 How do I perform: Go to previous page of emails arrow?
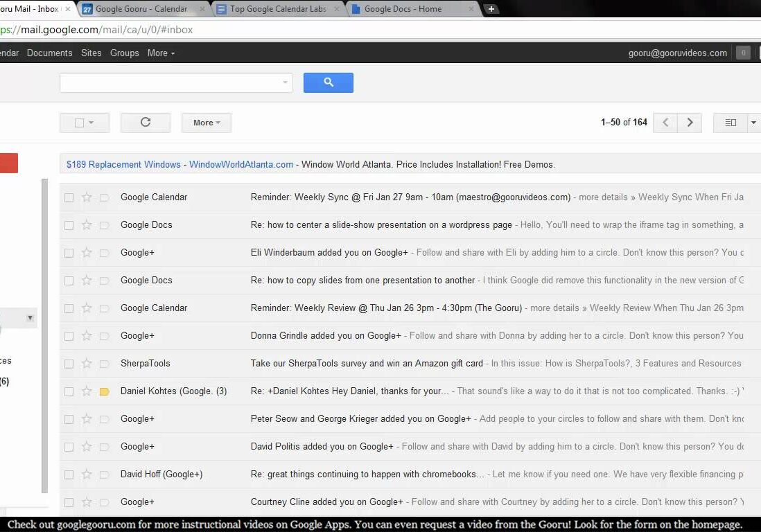[x=665, y=123]
